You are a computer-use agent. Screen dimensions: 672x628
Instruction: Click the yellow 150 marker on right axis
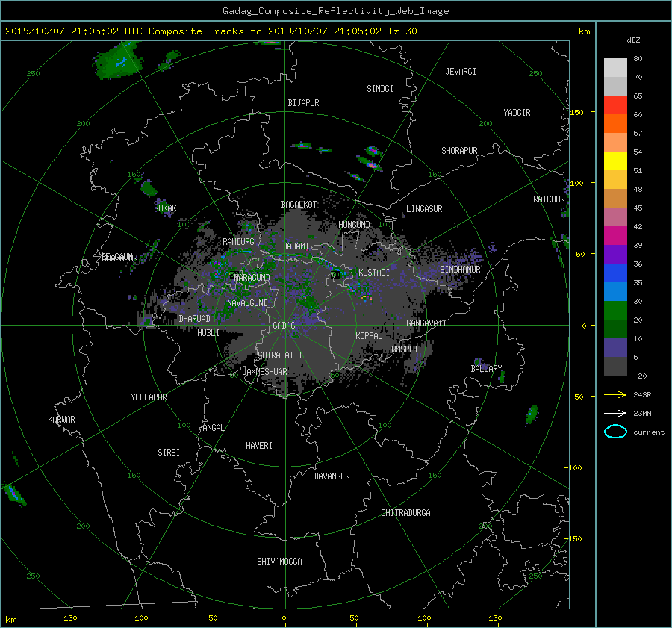coord(577,112)
